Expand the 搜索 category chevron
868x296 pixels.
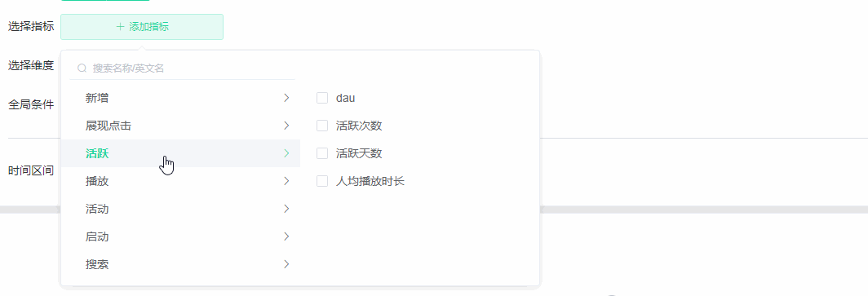[x=286, y=264]
